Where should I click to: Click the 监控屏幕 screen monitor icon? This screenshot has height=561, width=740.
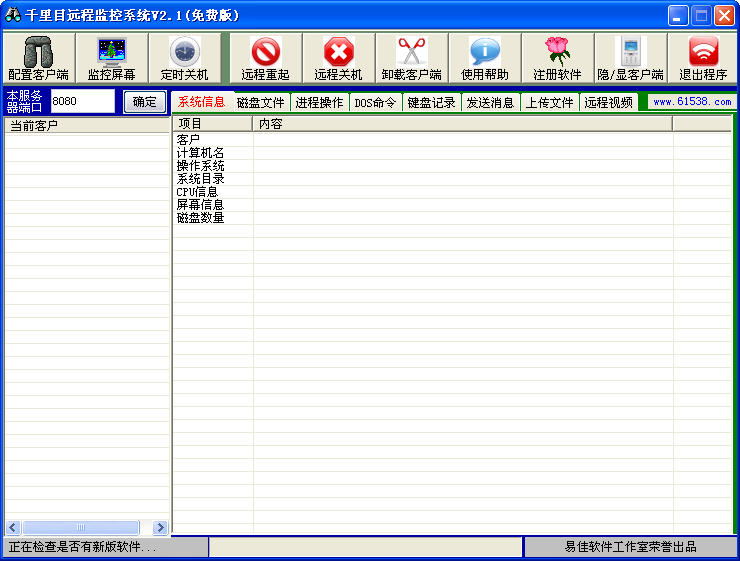pos(111,59)
